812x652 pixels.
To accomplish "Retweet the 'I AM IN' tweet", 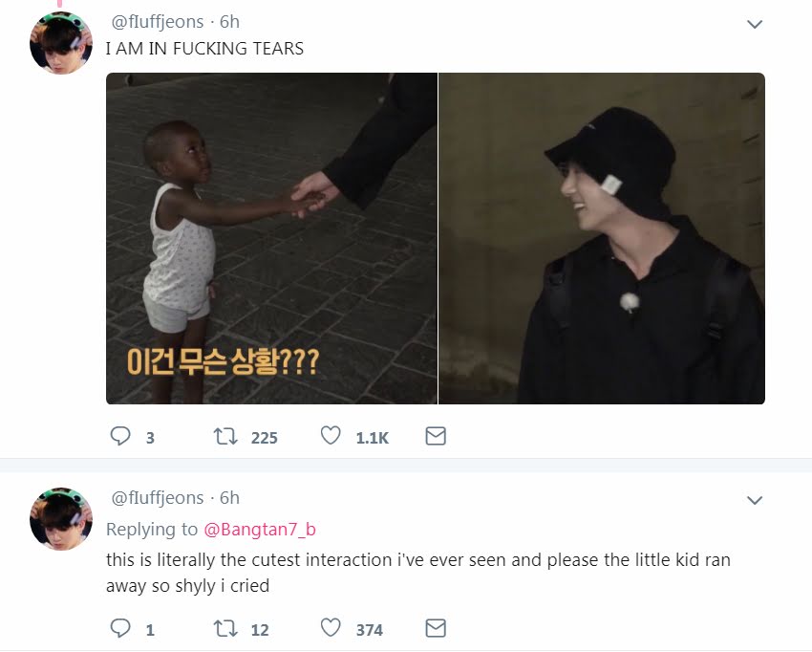I will (x=225, y=436).
